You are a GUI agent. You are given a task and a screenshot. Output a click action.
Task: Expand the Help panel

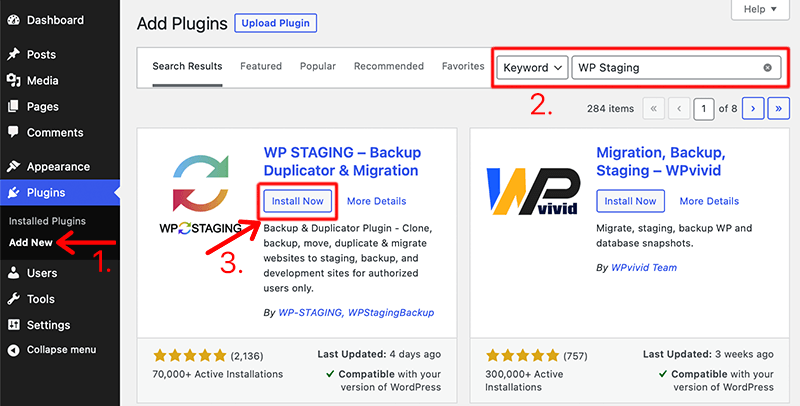point(760,9)
